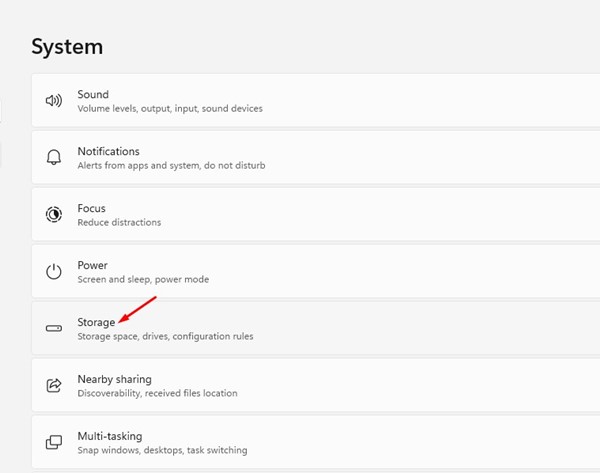Click the System page heading

tap(67, 46)
